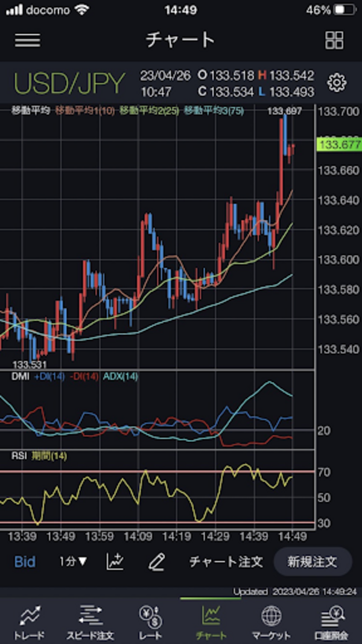Image resolution: width=362 pixels, height=644 pixels.
Task: Tap the RSI 期間(14) label
Action: [x=39, y=456]
